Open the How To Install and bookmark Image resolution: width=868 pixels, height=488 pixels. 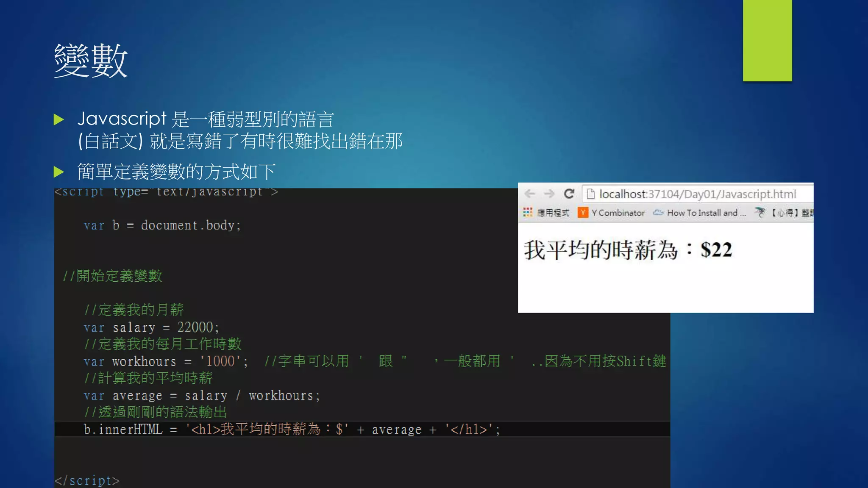706,213
